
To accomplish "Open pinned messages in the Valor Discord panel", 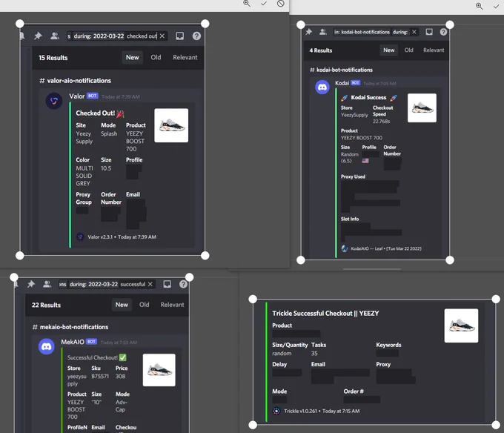I will coord(38,36).
